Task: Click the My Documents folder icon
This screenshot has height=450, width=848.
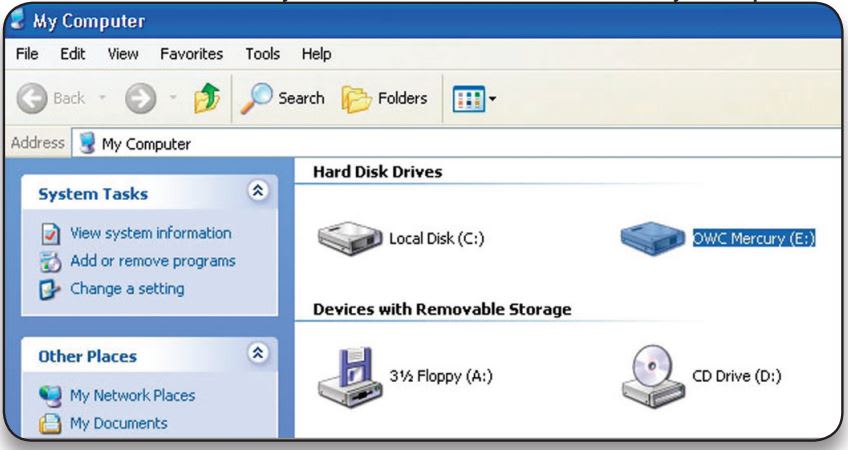Action: (x=50, y=423)
